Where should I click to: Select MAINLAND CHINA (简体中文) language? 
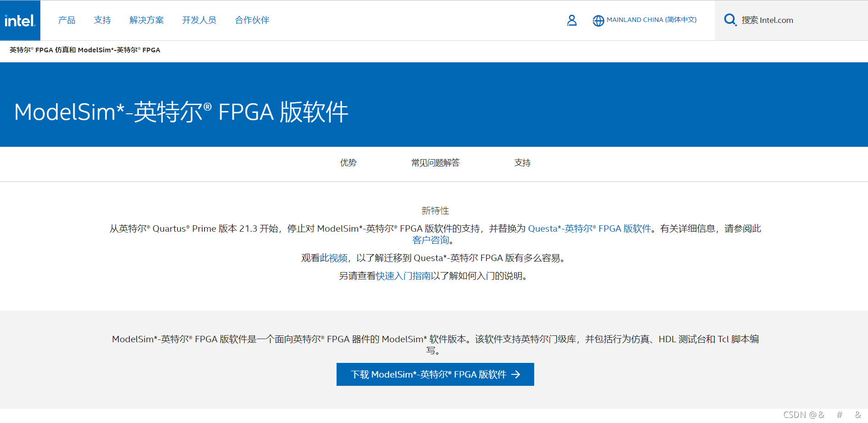coord(652,20)
